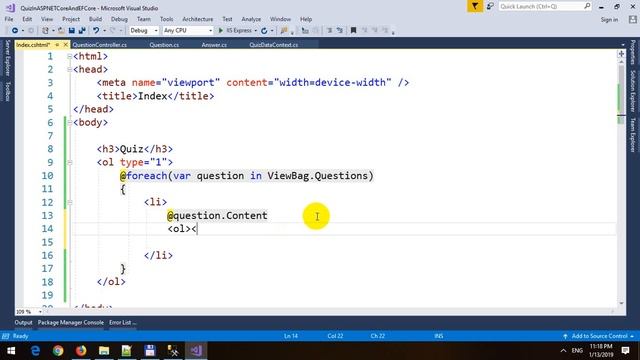Collapse the head section on line 2
The image size is (640, 360).
pos(69,69)
